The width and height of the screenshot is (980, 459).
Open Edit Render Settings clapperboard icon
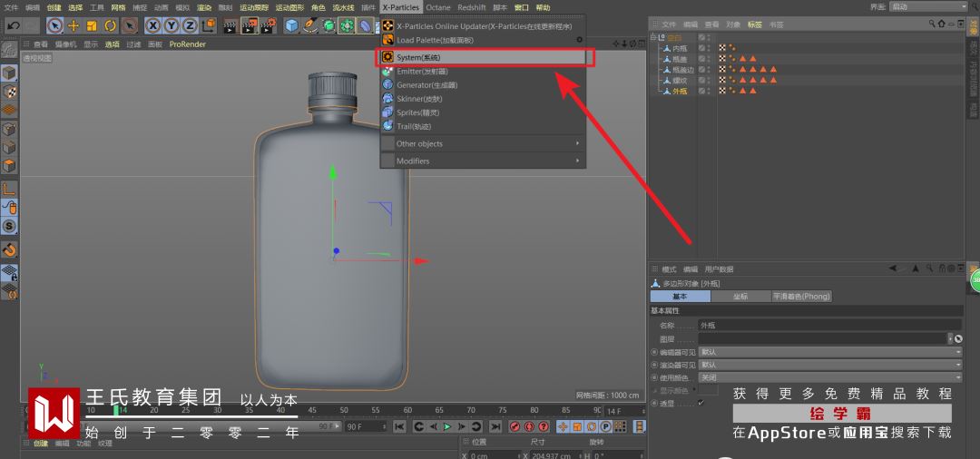pyautogui.click(x=268, y=25)
